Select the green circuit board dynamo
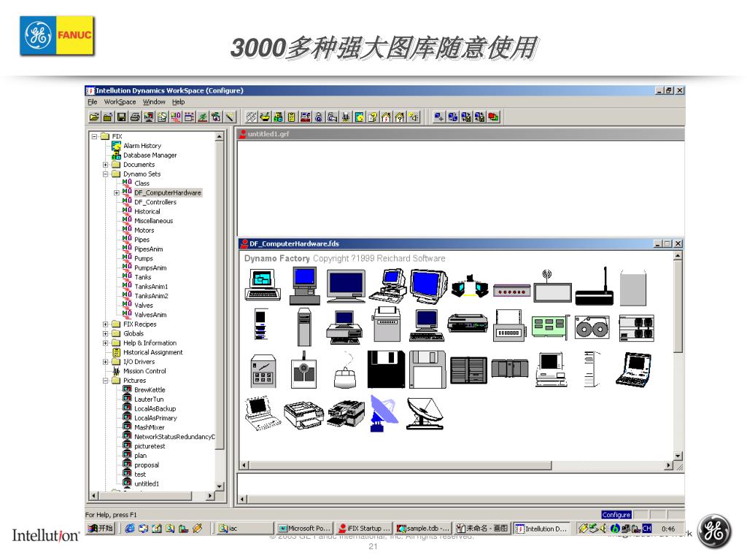 click(550, 327)
